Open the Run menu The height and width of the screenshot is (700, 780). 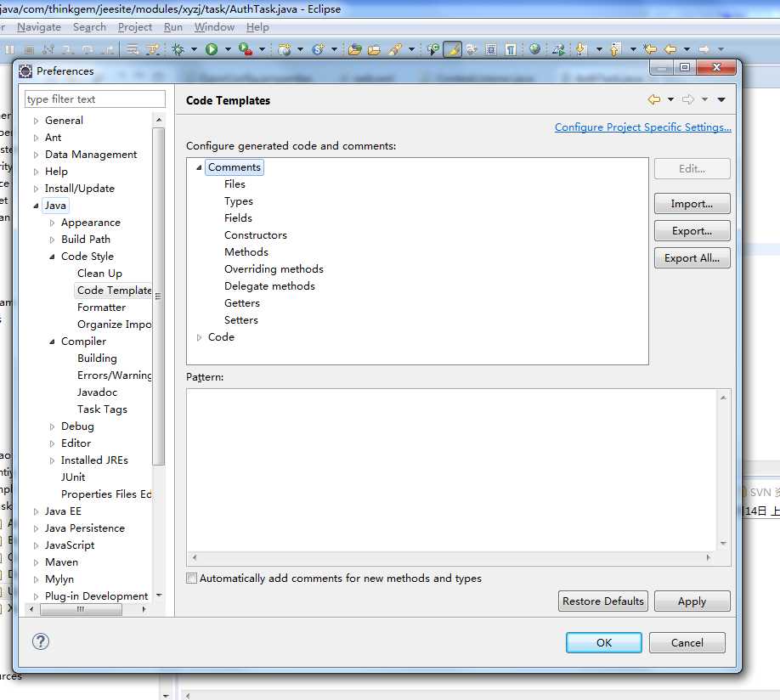pyautogui.click(x=173, y=27)
